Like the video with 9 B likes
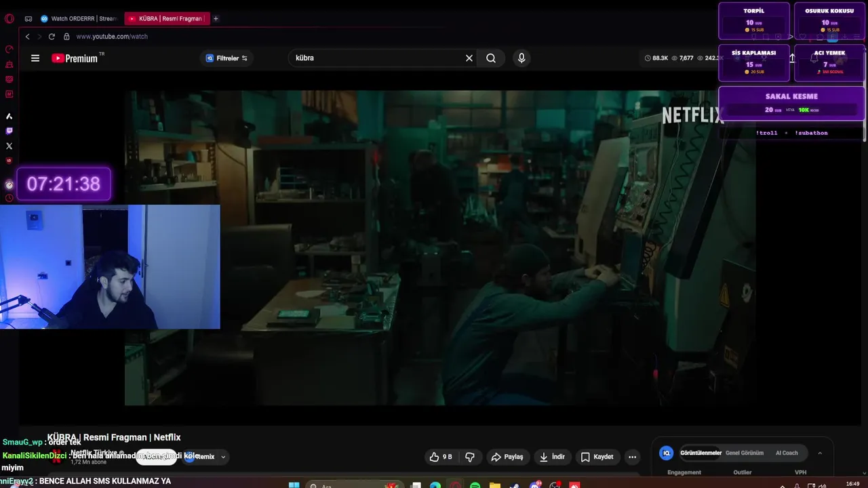The height and width of the screenshot is (488, 868). tap(440, 457)
